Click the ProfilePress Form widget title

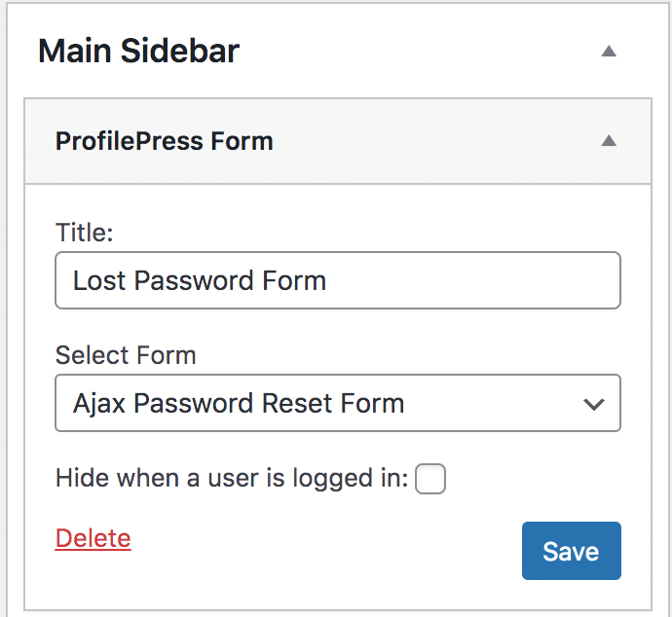click(x=164, y=141)
